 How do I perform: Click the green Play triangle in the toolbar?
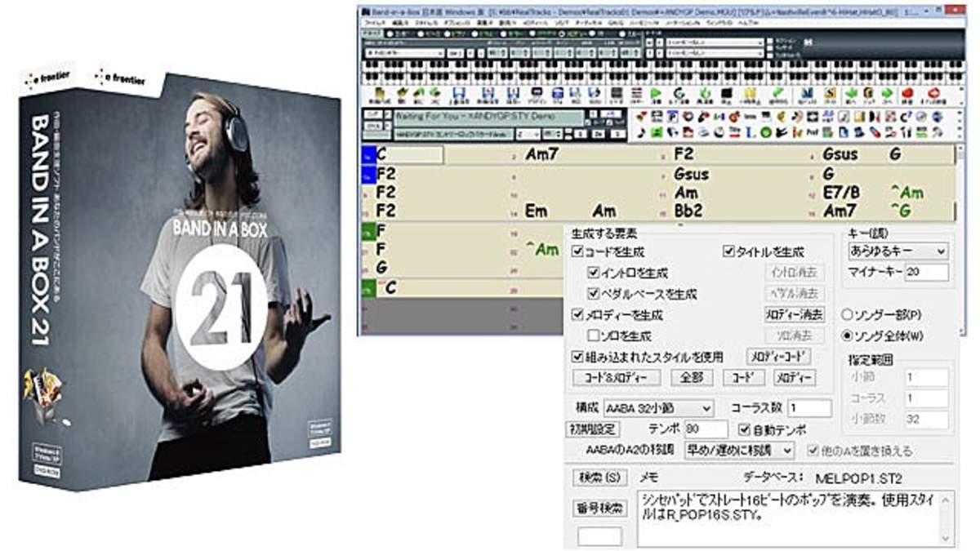point(657,92)
